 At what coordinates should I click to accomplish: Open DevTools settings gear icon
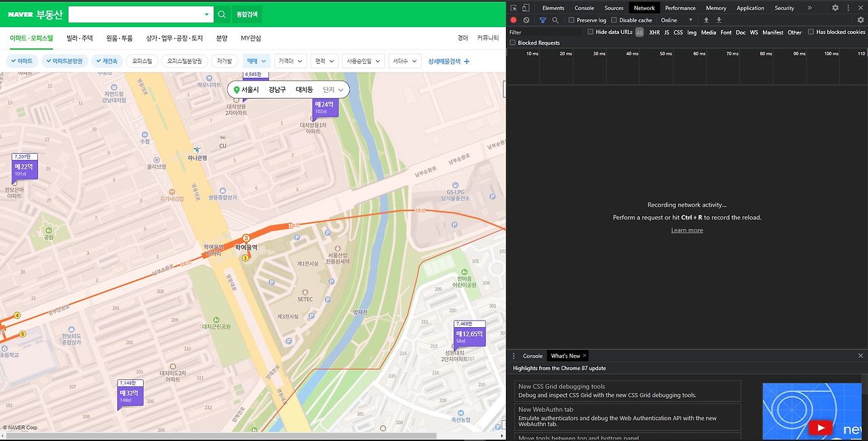(x=835, y=8)
